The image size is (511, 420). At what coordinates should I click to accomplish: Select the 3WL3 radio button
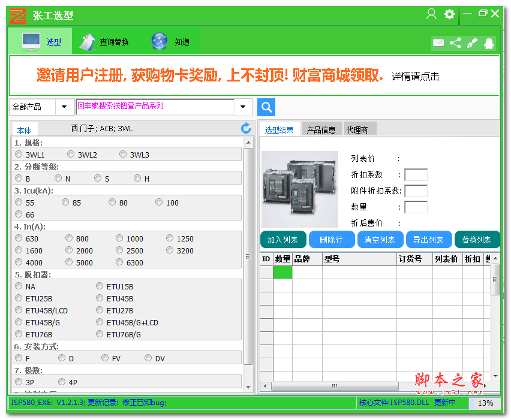(123, 154)
